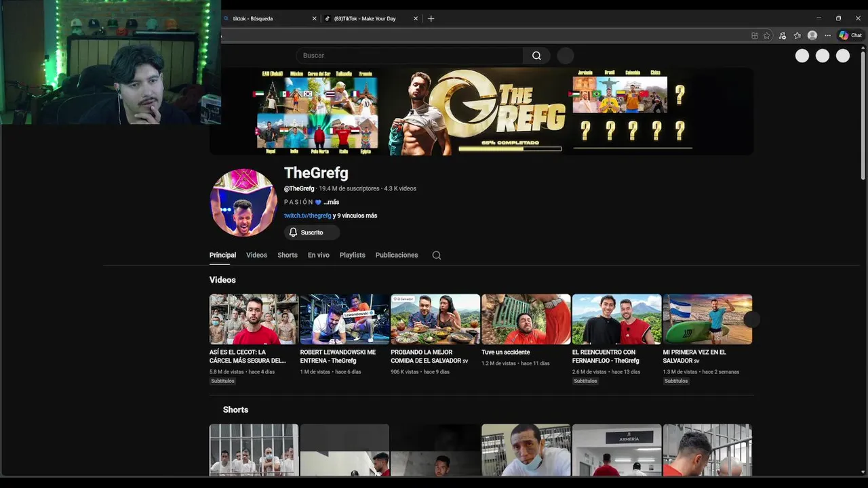The width and height of the screenshot is (868, 488).
Task: Click '906 K vistas · hace 9 días' text
Action: (420, 372)
